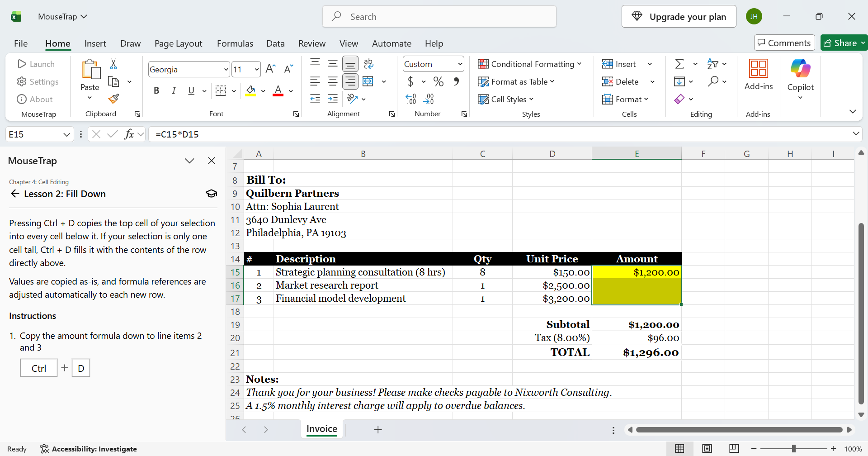Open the Formulas ribbon tab
The image size is (868, 456).
(235, 43)
